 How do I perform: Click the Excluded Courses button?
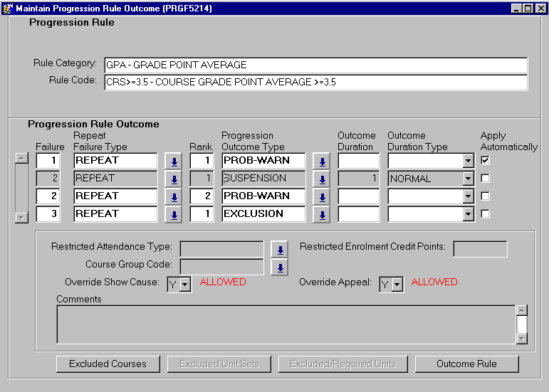click(108, 364)
